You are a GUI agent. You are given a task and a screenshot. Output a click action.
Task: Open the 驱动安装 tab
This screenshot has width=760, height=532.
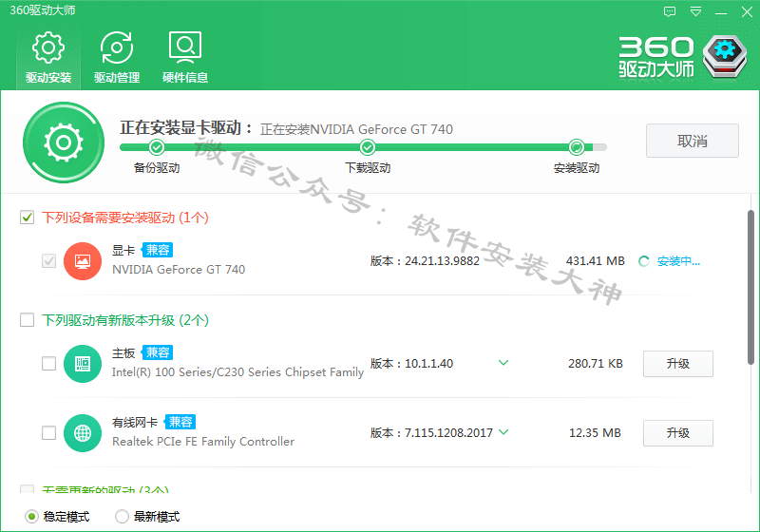(x=48, y=58)
